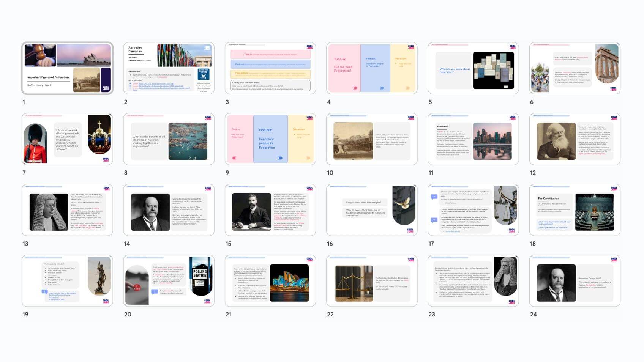Viewport: 644px width, 362px height.
Task: Click the pink back arrow on slide 9
Action: tap(234, 158)
